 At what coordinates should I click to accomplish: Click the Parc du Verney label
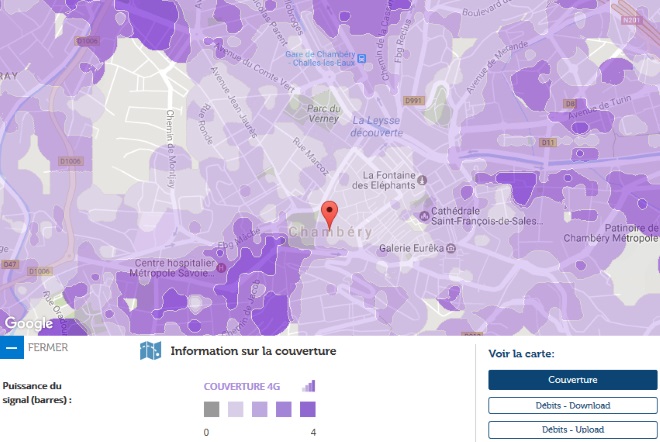coord(323,114)
